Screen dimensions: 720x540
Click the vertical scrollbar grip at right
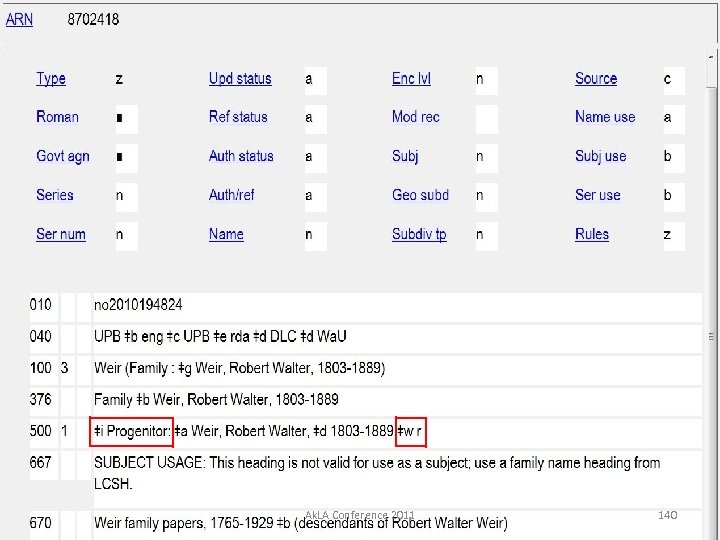coord(712,338)
